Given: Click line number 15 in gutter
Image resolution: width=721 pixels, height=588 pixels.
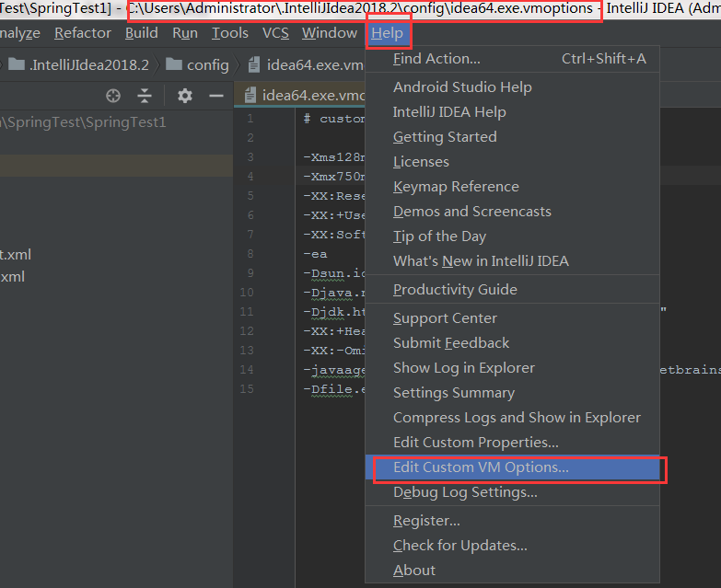Looking at the screenshot, I should [x=247, y=388].
